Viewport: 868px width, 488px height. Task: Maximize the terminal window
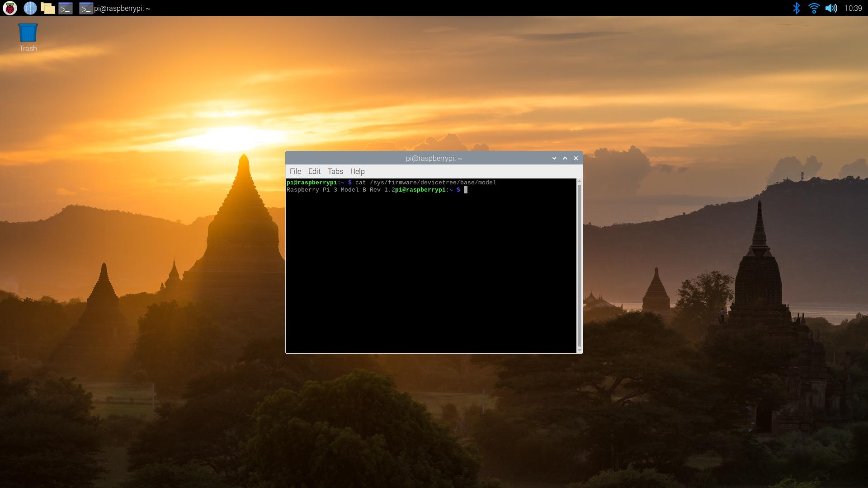point(565,158)
